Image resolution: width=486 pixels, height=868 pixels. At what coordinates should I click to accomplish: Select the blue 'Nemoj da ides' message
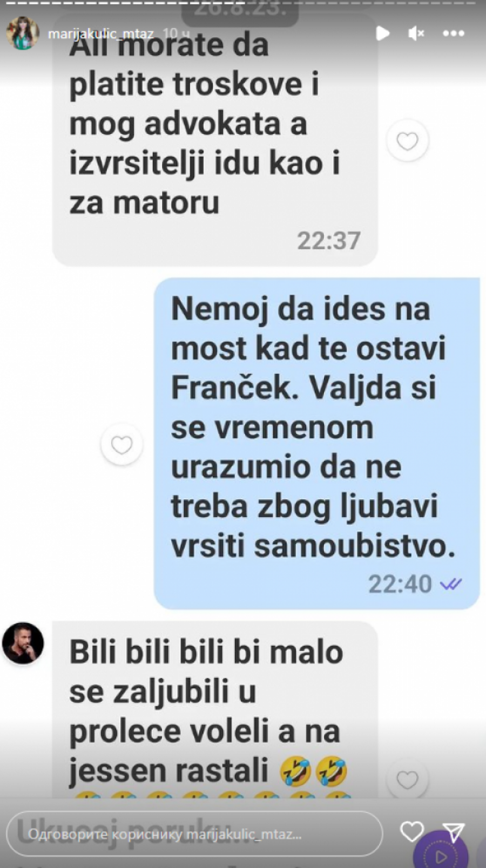tap(317, 444)
